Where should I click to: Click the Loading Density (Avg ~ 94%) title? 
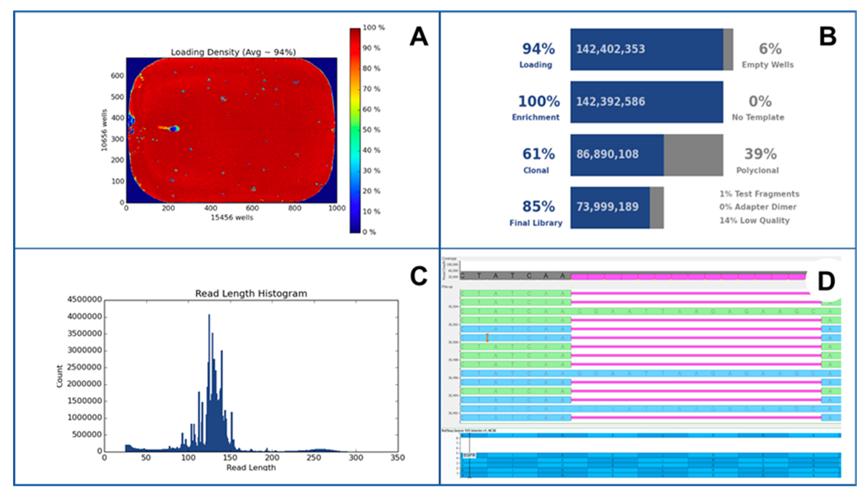click(x=233, y=52)
